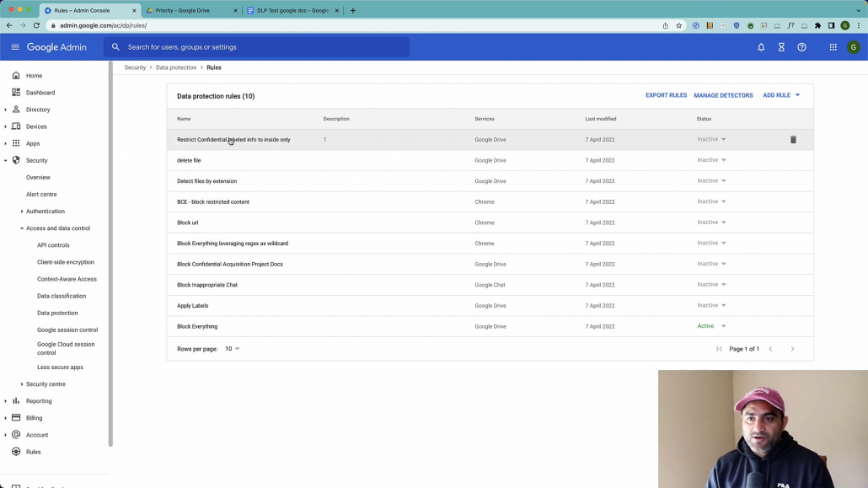Click the Home sidebar icon
The height and width of the screenshot is (488, 868).
pyautogui.click(x=16, y=75)
